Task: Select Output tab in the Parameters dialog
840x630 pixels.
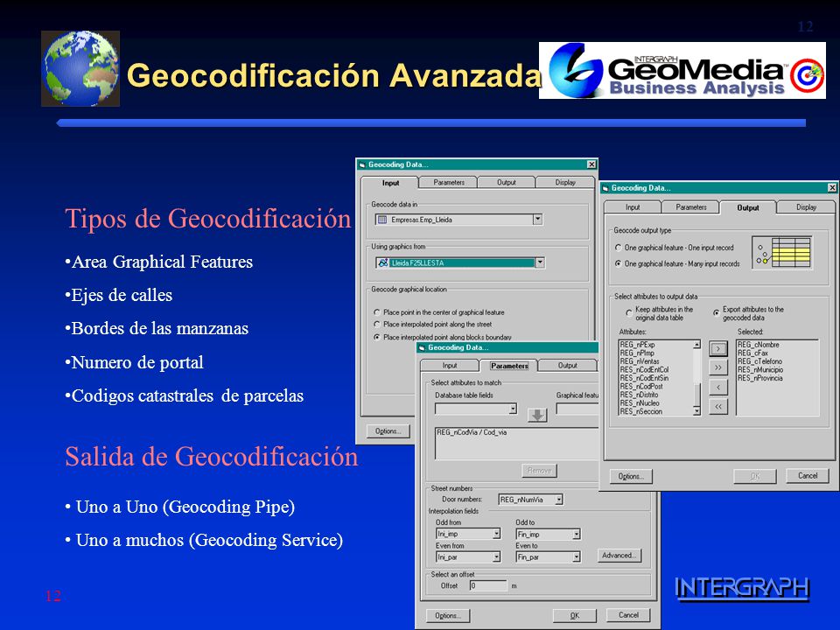Action: [567, 366]
